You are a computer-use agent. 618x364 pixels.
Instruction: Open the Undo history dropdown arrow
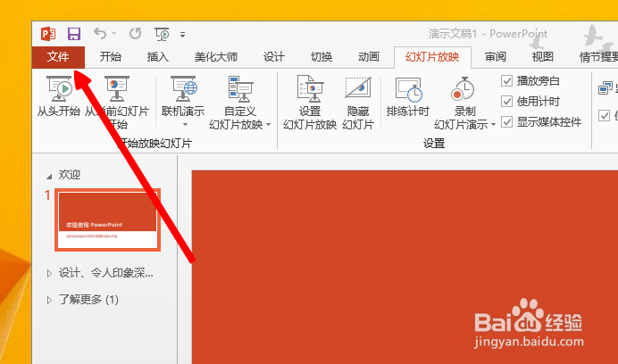(114, 34)
